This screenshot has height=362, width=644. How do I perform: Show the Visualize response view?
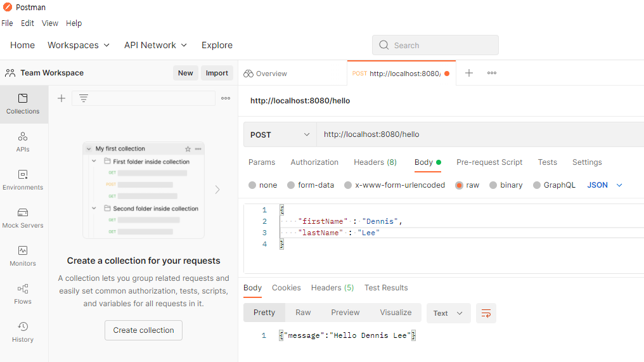point(396,313)
